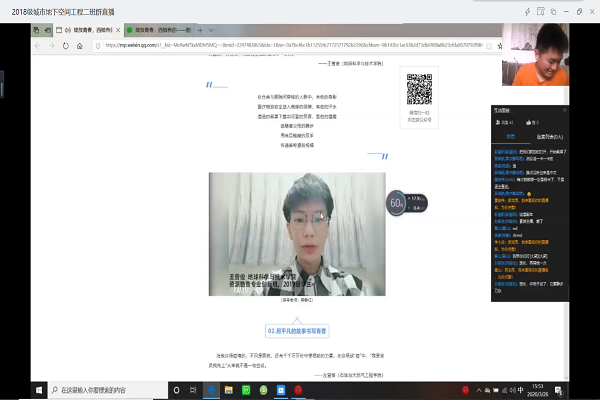Show hidden system tray icons
600x400 pixels.
point(479,390)
